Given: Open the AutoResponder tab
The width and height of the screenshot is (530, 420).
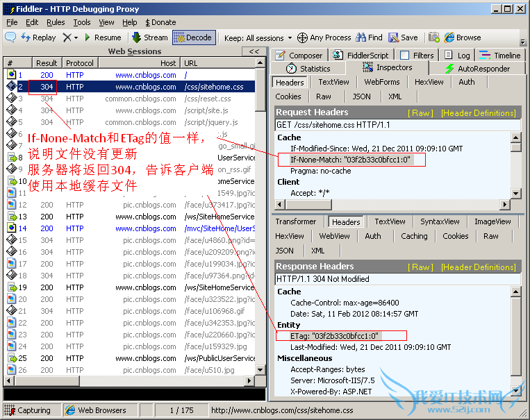Looking at the screenshot, I should 477,69.
